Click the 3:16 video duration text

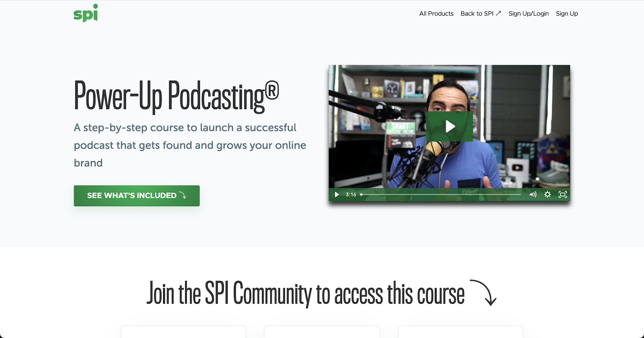point(351,195)
